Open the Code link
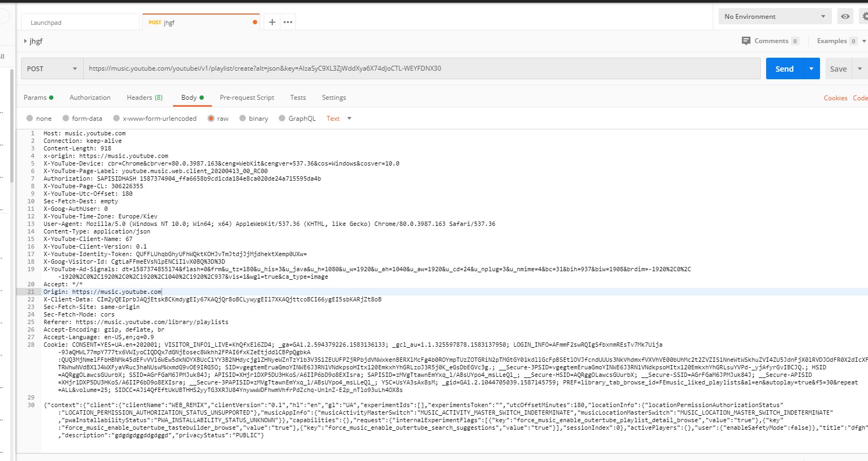This screenshot has width=868, height=461. [860, 98]
